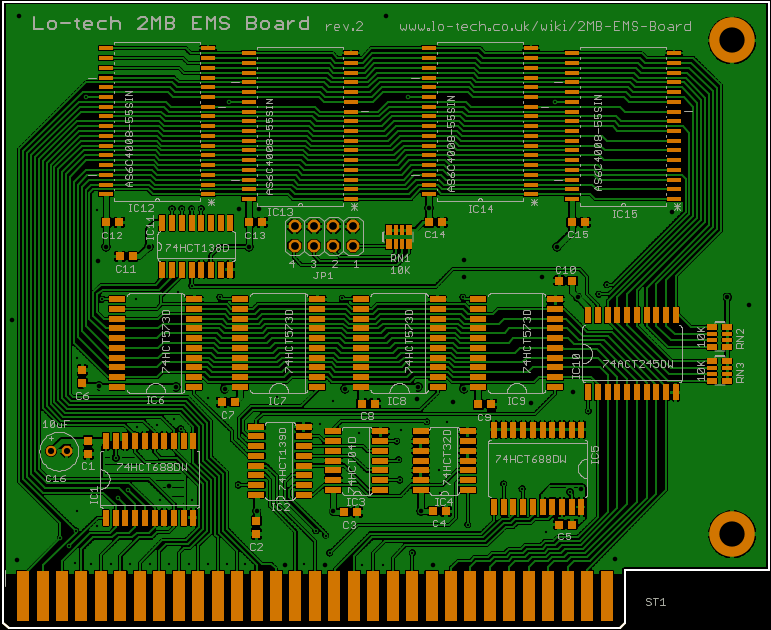Select the RN2 resistor network label

[x=740, y=339]
